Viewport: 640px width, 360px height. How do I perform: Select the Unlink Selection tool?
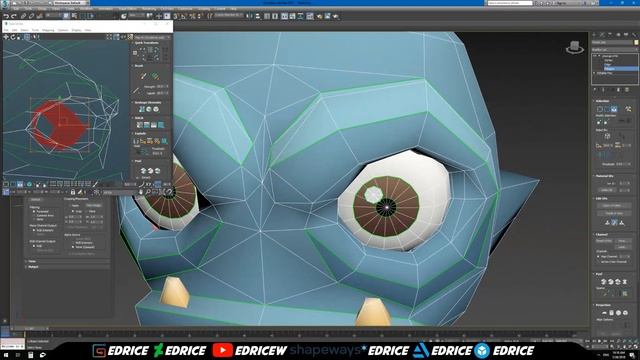(x=31, y=16)
